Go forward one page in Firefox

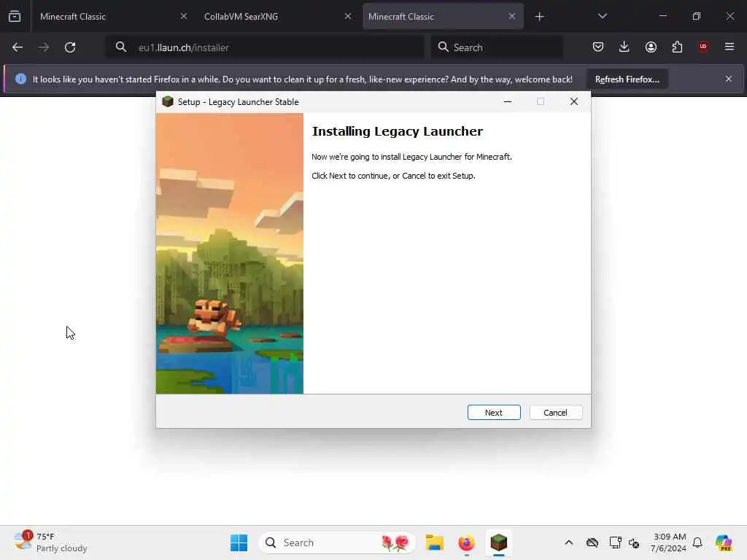[43, 47]
